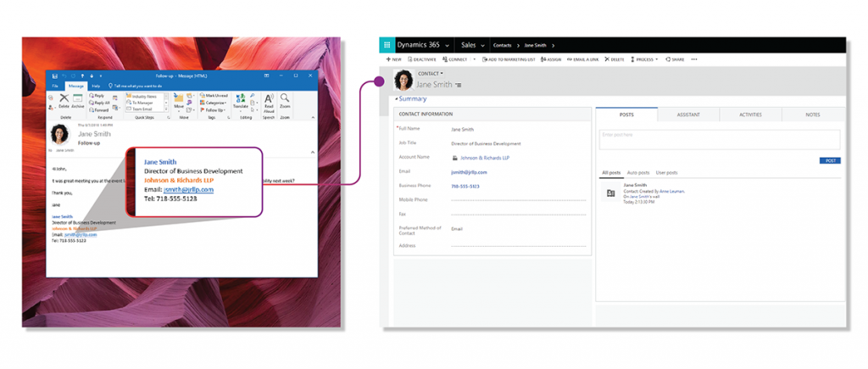
Task: Click New in the Dynamics command bar
Action: coord(393,59)
